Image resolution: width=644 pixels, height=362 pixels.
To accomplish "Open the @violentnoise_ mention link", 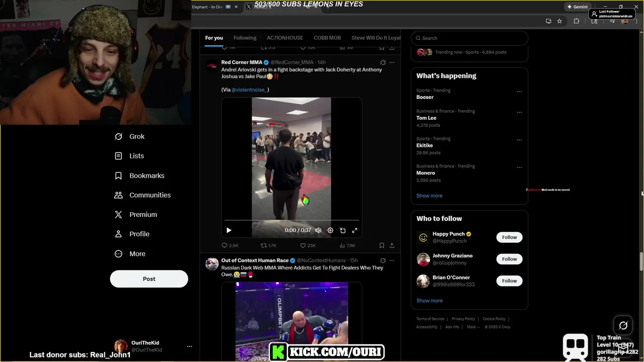I will (249, 89).
